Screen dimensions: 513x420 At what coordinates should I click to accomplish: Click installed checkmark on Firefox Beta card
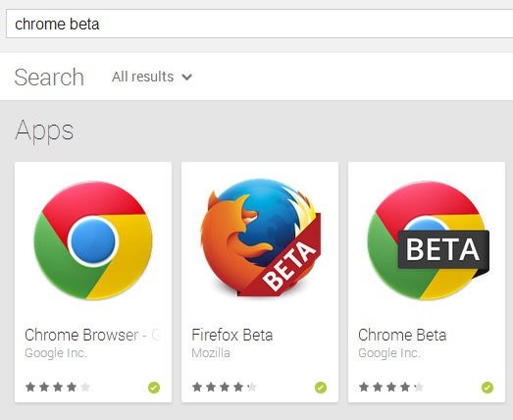click(x=321, y=388)
